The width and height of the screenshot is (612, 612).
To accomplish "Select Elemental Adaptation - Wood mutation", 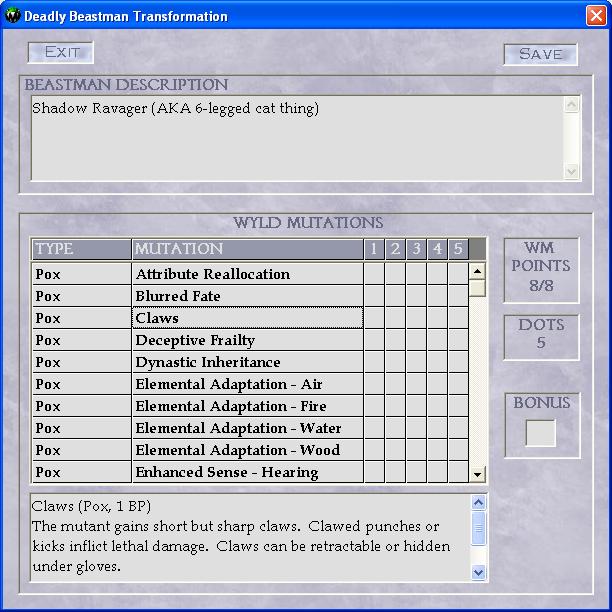I will pos(248,450).
